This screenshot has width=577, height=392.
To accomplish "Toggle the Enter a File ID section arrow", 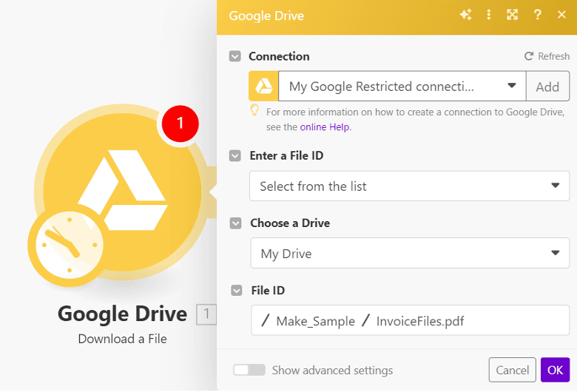I will [235, 156].
